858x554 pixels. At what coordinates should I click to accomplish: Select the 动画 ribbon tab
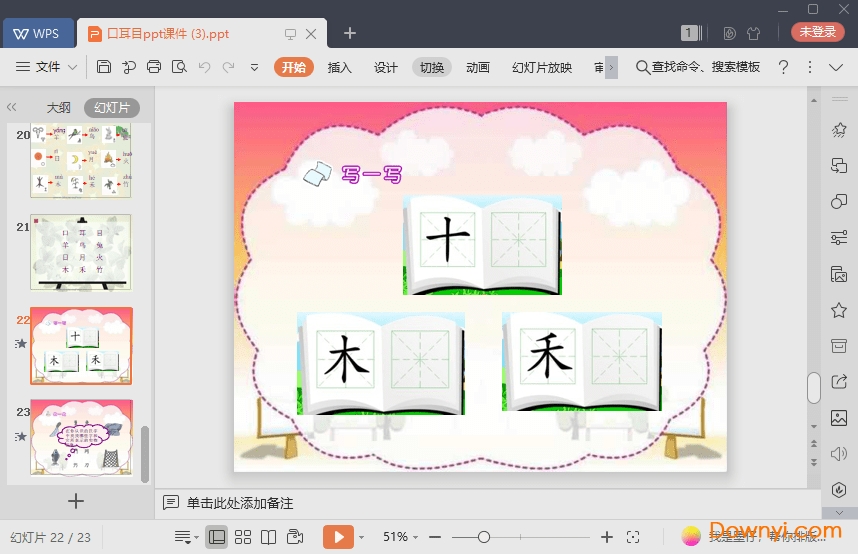point(478,67)
